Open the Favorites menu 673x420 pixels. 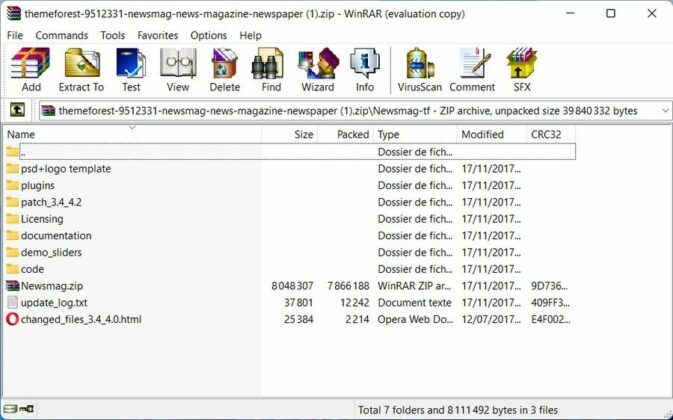click(x=158, y=35)
